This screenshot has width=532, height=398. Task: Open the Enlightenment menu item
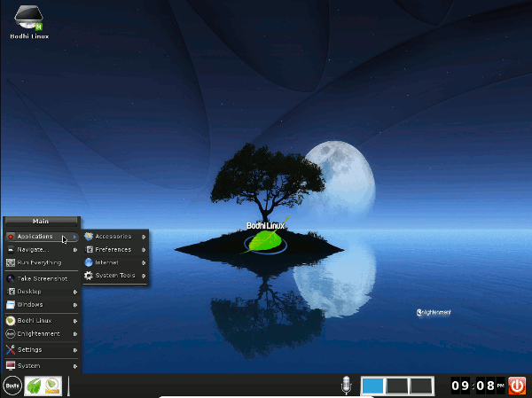coord(39,334)
